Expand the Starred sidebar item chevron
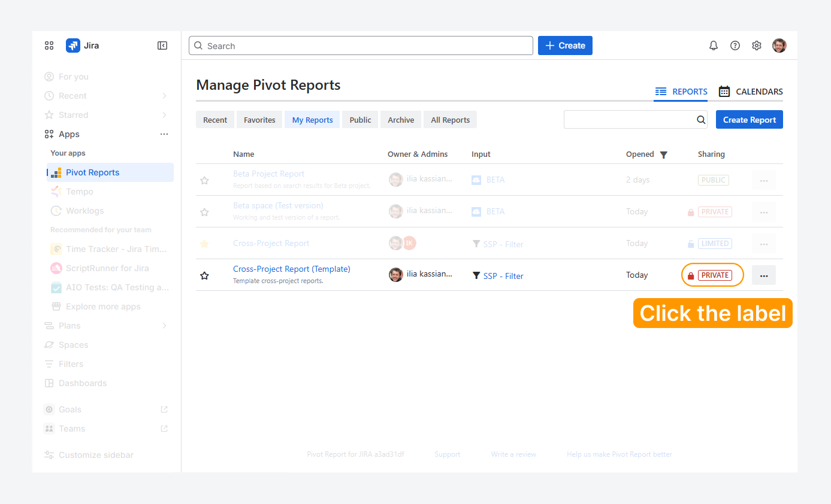The height and width of the screenshot is (504, 831). 164,115
